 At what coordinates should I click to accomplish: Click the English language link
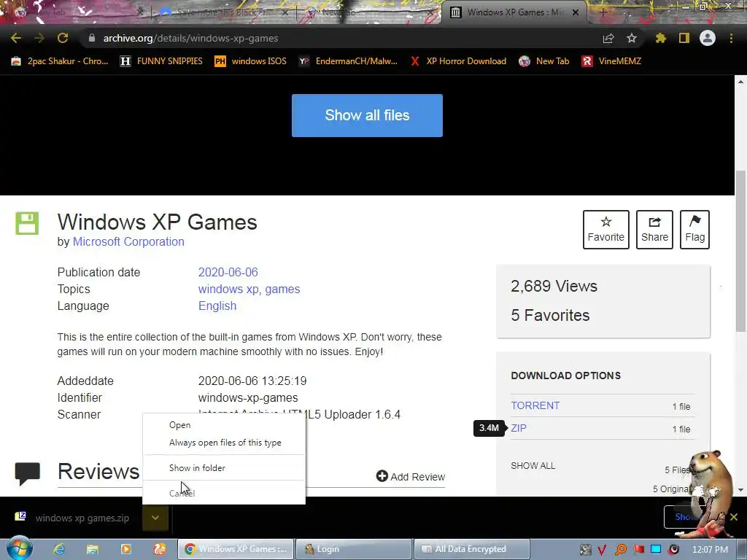tap(217, 306)
